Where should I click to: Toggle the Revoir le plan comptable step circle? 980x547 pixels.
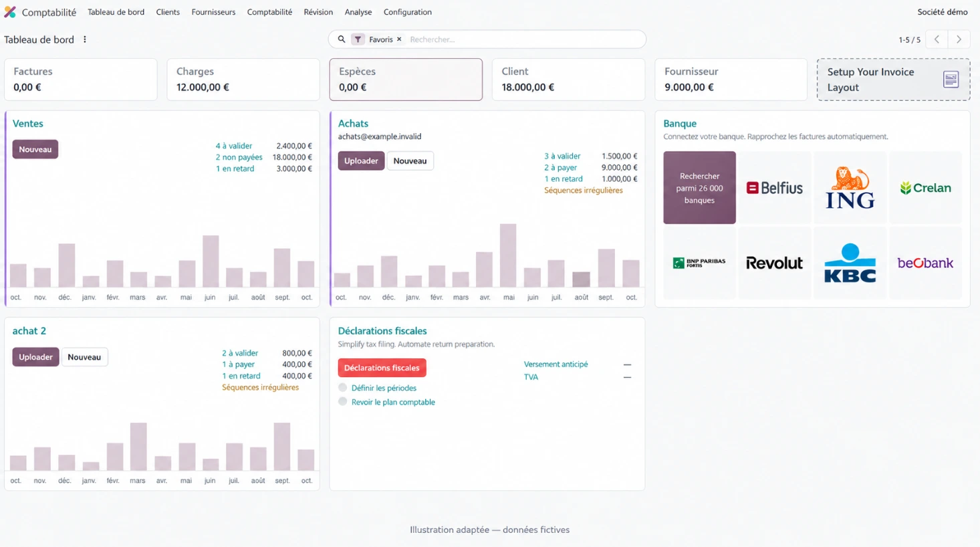pos(343,401)
